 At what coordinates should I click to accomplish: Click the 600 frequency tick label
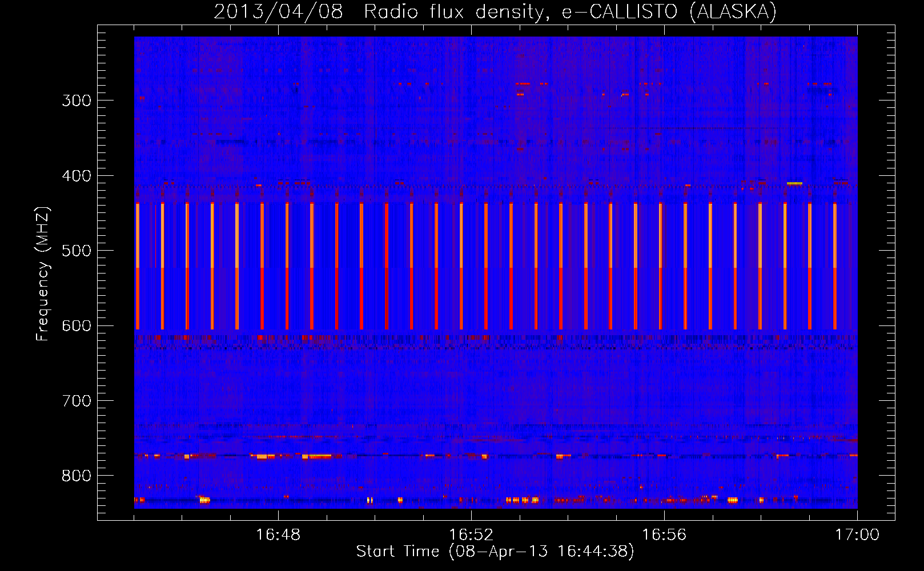coord(77,326)
